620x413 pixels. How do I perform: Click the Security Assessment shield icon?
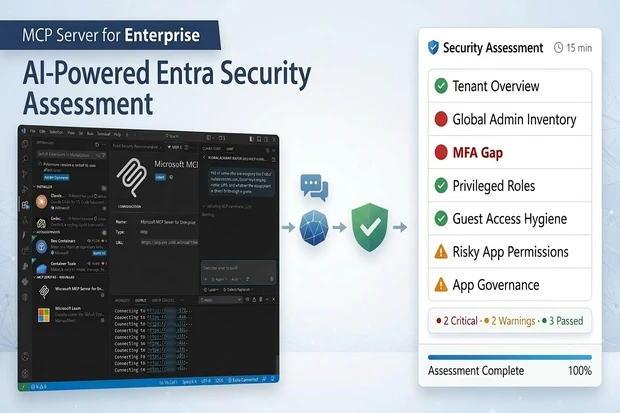click(433, 47)
